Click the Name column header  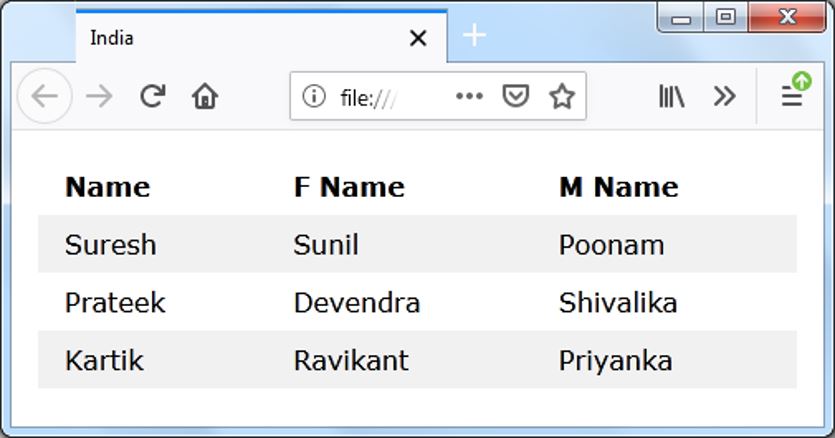(107, 187)
